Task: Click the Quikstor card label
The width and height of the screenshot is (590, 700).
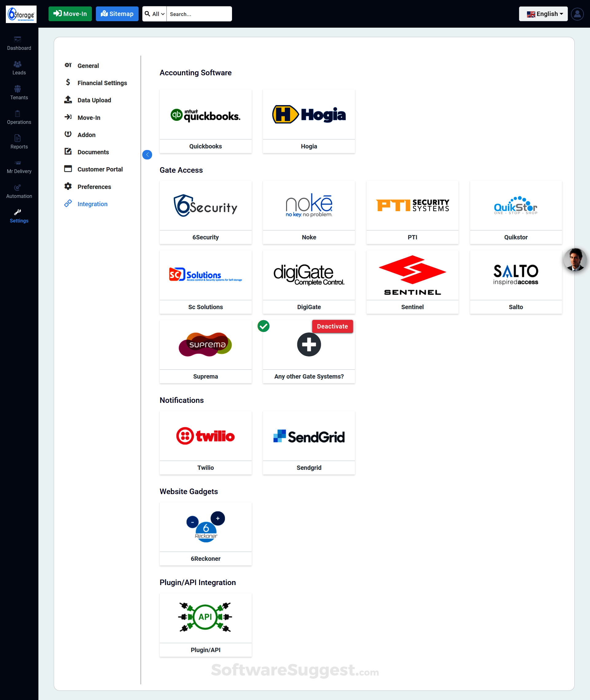Action: click(515, 237)
